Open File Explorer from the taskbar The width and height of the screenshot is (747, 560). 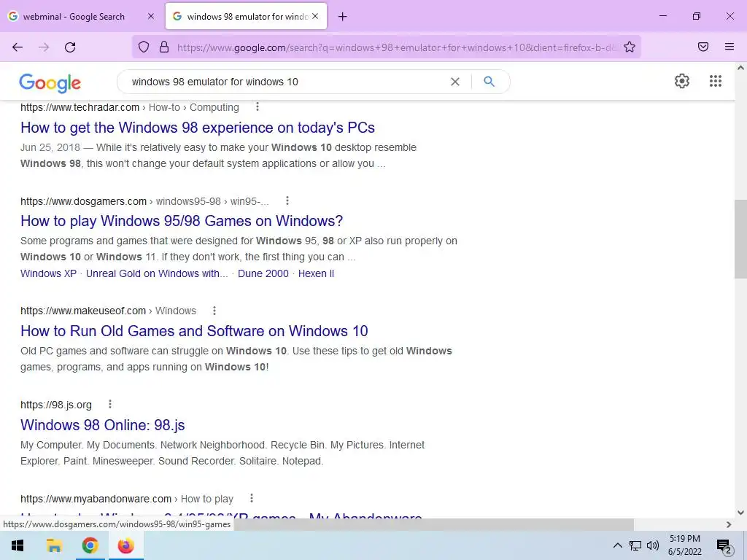[54, 545]
